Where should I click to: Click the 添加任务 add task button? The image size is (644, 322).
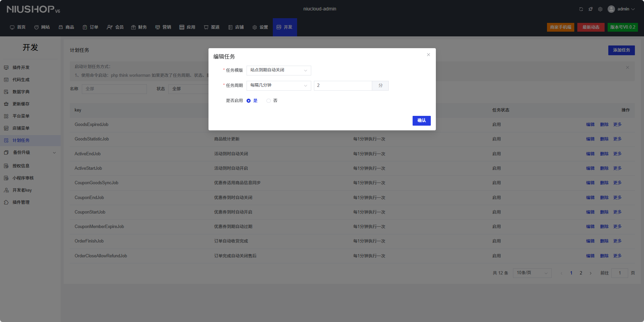point(621,50)
